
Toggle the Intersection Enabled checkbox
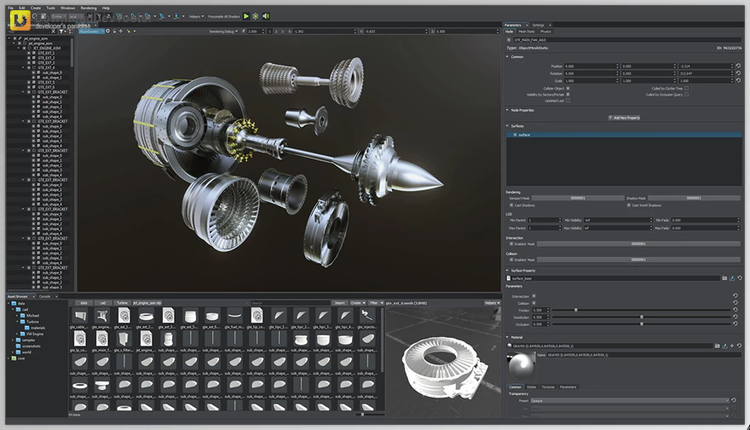511,244
